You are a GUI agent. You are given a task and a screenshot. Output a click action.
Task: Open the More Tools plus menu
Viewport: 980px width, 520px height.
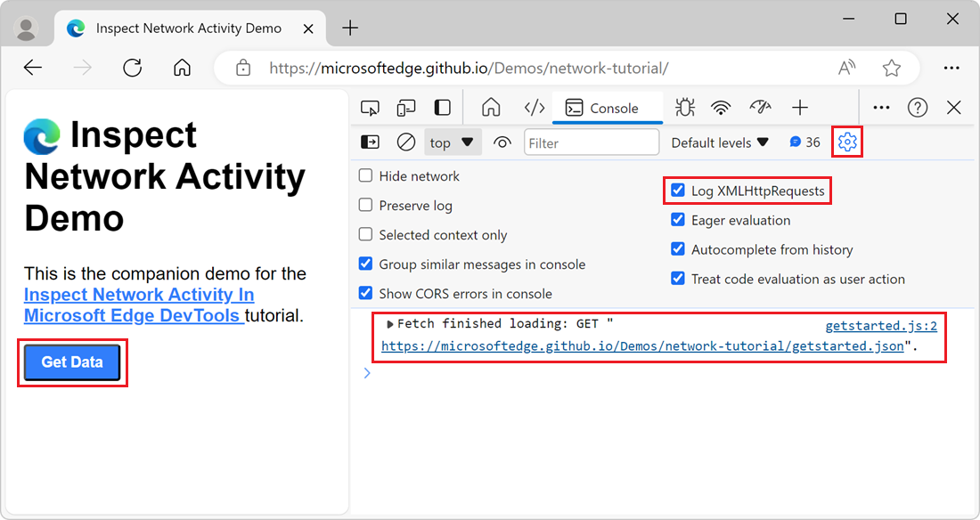pyautogui.click(x=800, y=107)
